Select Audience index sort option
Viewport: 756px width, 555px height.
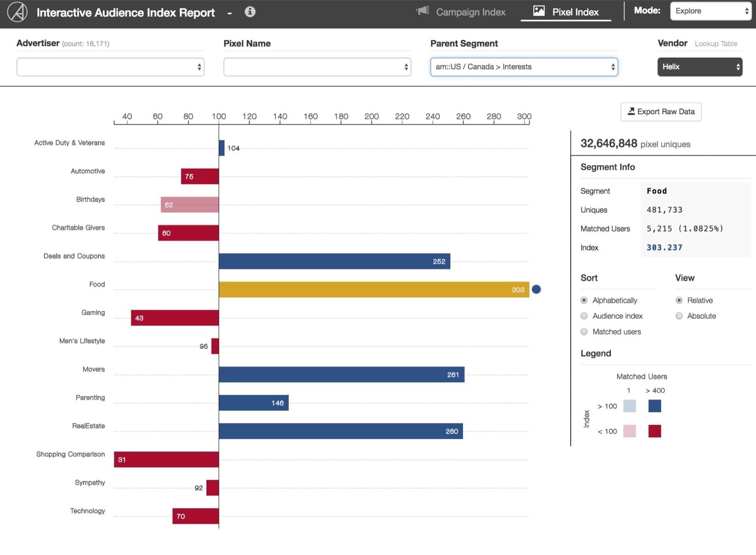(x=584, y=316)
